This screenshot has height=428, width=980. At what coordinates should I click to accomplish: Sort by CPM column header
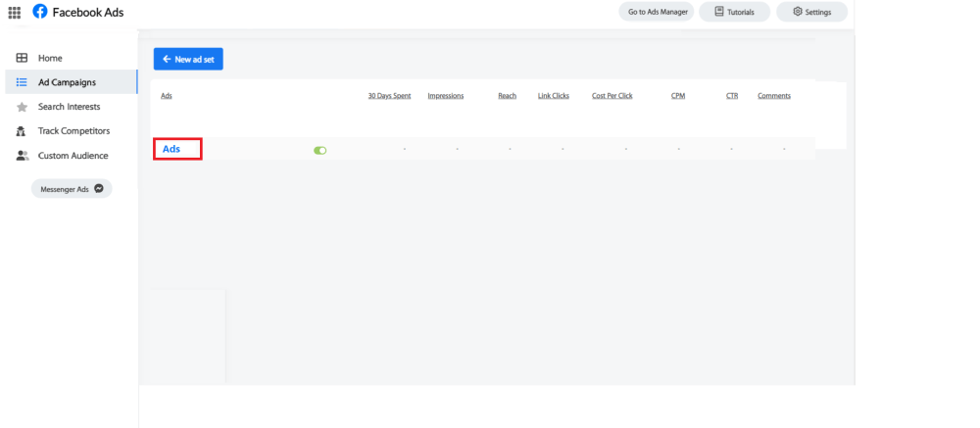click(678, 96)
